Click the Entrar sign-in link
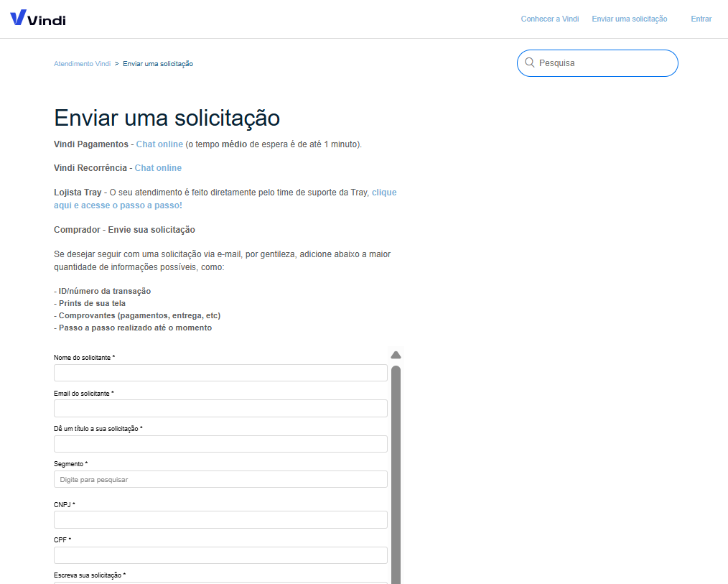 point(701,19)
